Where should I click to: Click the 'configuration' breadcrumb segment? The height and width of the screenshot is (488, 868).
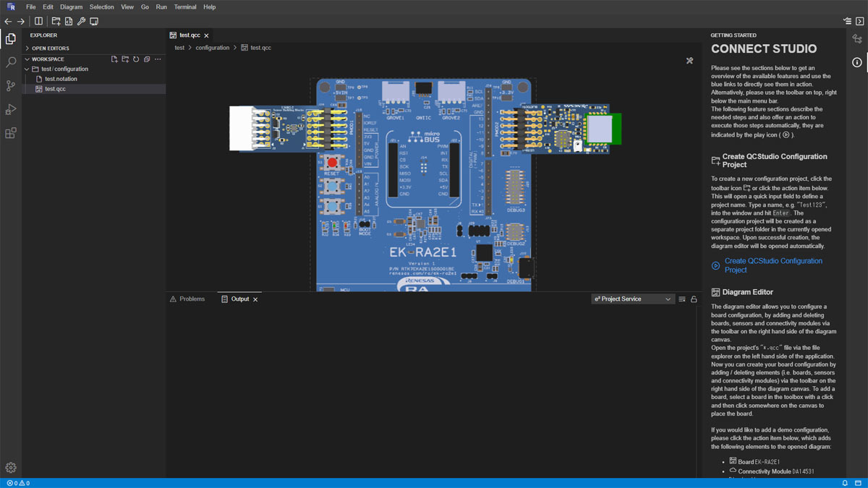coord(212,48)
